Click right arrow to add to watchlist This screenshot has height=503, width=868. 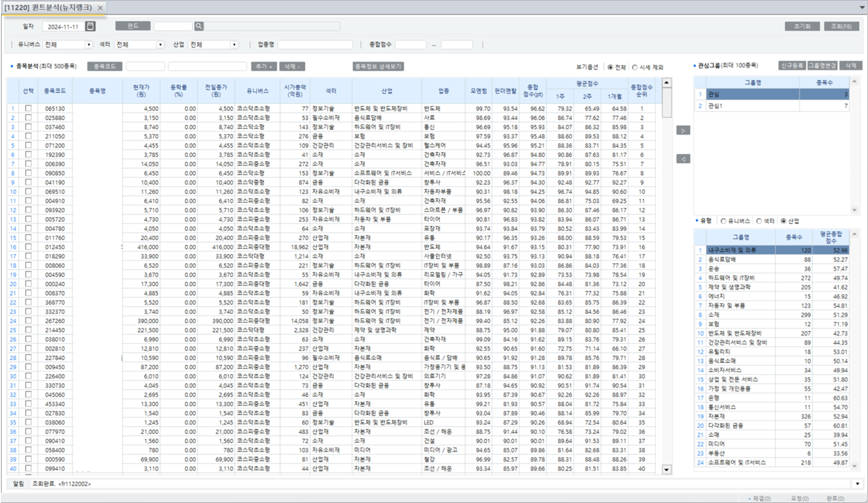(x=683, y=130)
